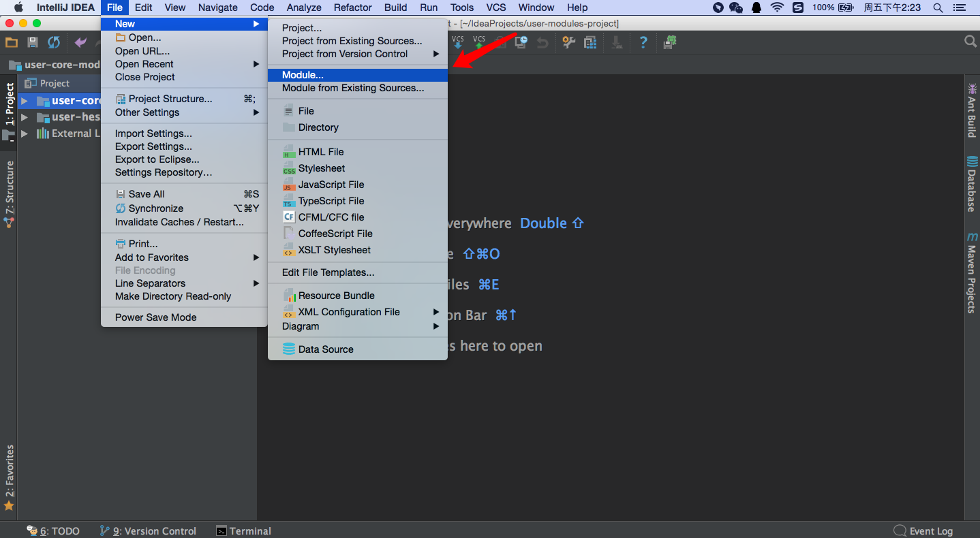
Task: Click the search magnifier in the top bar
Action: pos(938,7)
